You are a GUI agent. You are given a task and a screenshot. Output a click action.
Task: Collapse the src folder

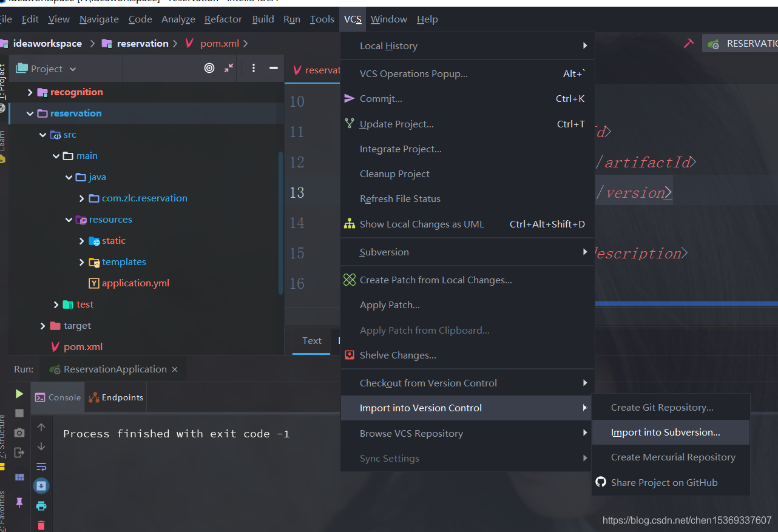pyautogui.click(x=43, y=135)
